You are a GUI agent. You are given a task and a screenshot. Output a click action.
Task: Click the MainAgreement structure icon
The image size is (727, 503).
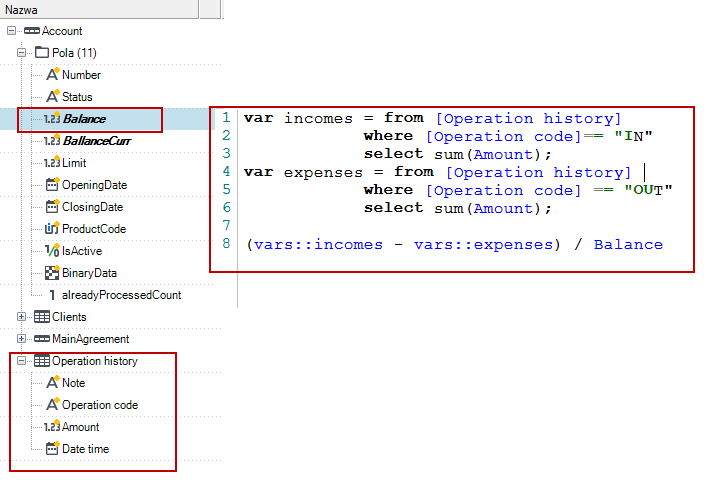coord(42,339)
